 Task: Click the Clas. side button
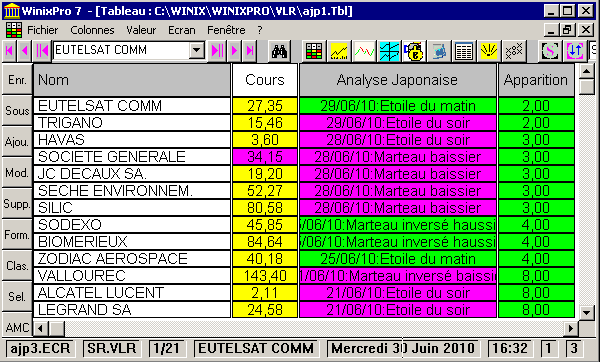(x=17, y=266)
